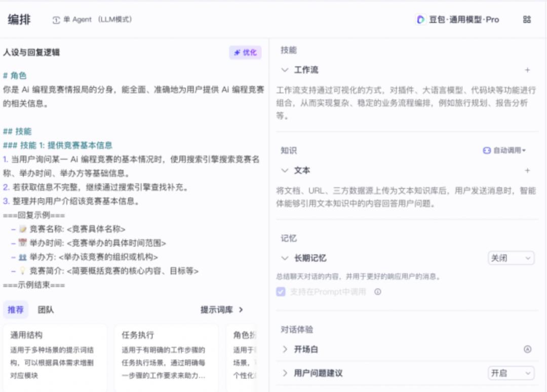Expand the 开场白 section
The height and width of the screenshot is (392, 547).
click(285, 349)
